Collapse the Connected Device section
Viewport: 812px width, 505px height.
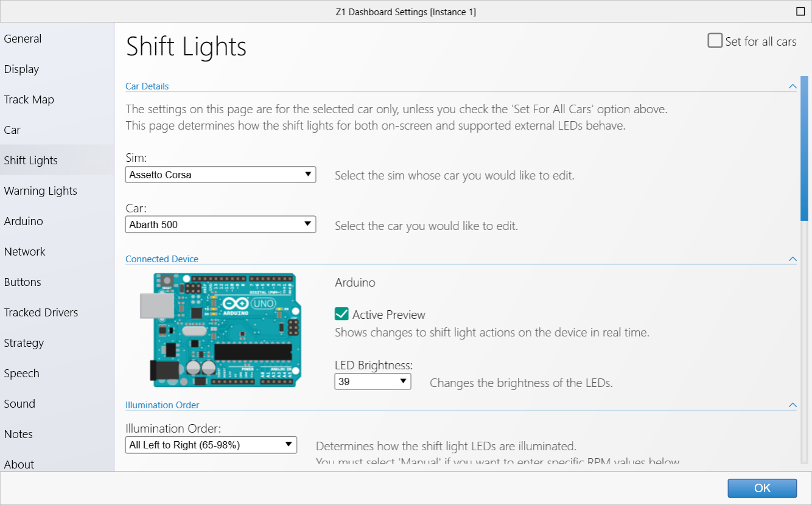tap(793, 259)
